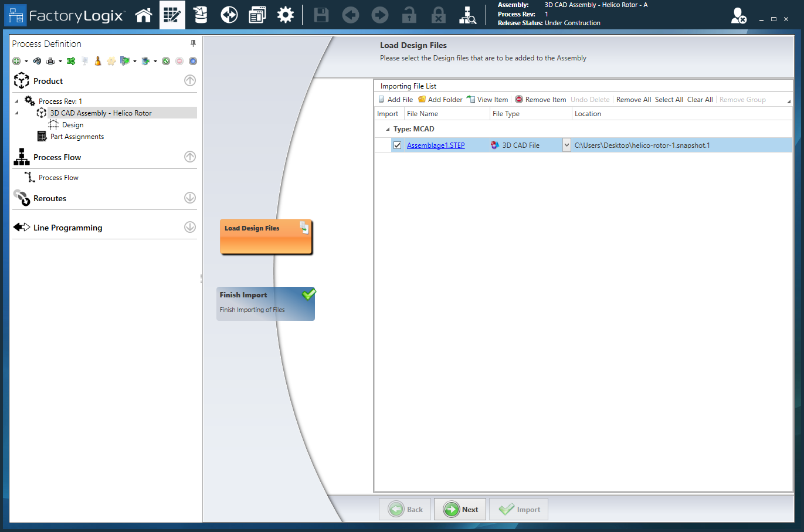Open the Settings gear in the top toolbar
Viewport: 804px width, 532px height.
click(286, 15)
